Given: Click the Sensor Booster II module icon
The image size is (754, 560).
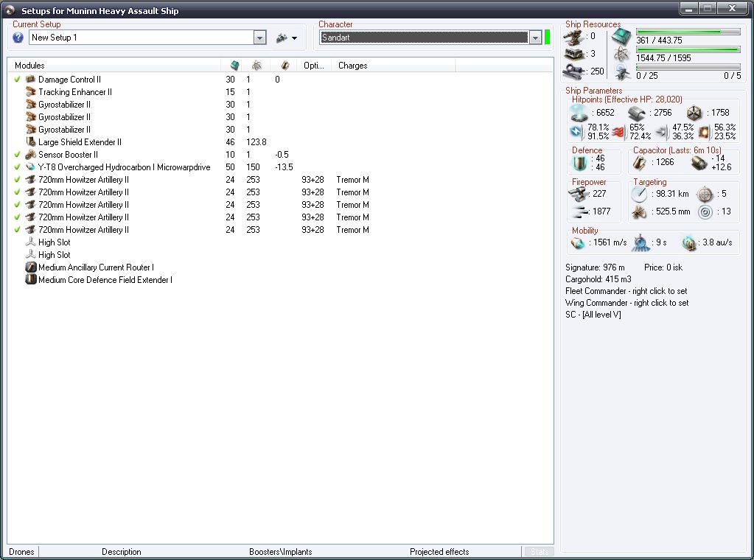Looking at the screenshot, I should click(x=31, y=154).
